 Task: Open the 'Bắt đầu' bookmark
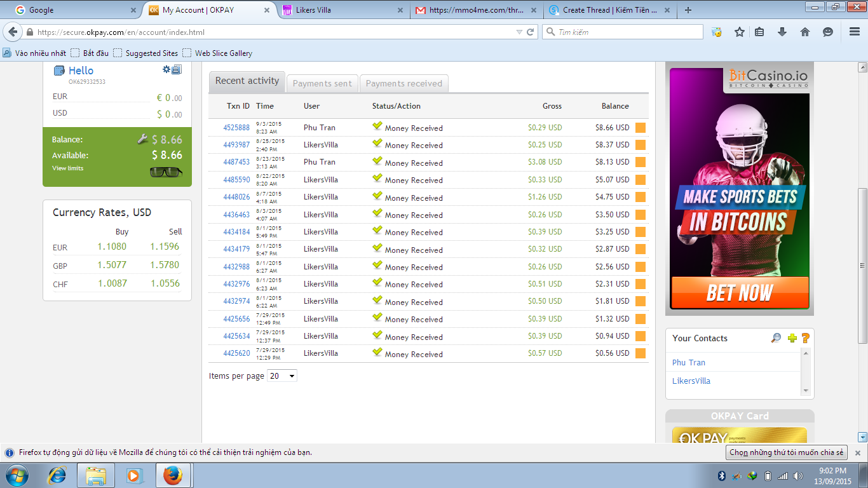[x=90, y=53]
